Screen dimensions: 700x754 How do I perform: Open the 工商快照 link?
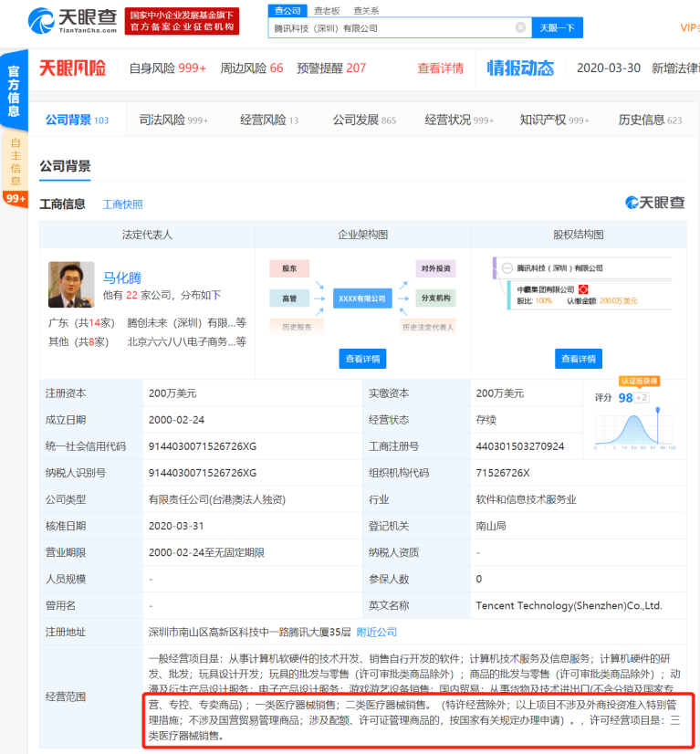122,204
